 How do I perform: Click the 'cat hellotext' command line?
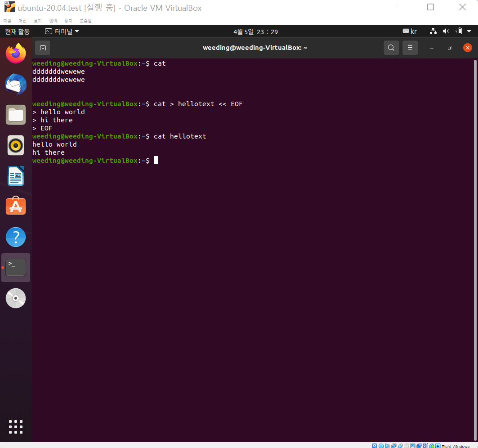pyautogui.click(x=180, y=136)
